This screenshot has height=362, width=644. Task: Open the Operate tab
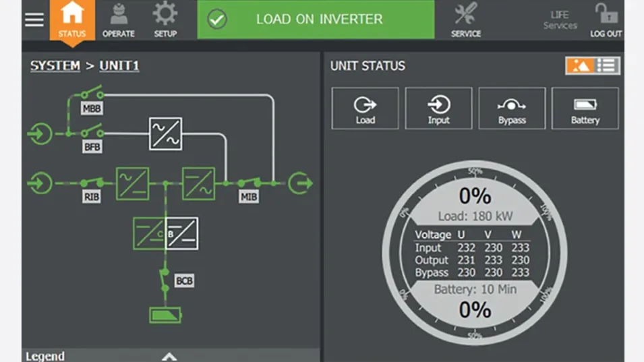click(119, 20)
